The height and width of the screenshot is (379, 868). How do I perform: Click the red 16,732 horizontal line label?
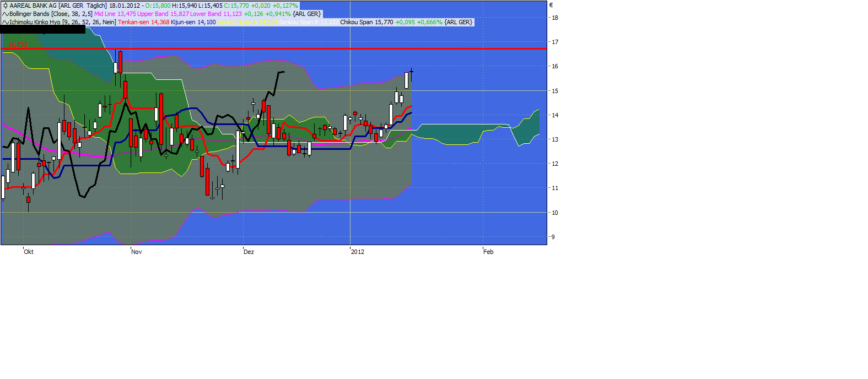(x=18, y=45)
